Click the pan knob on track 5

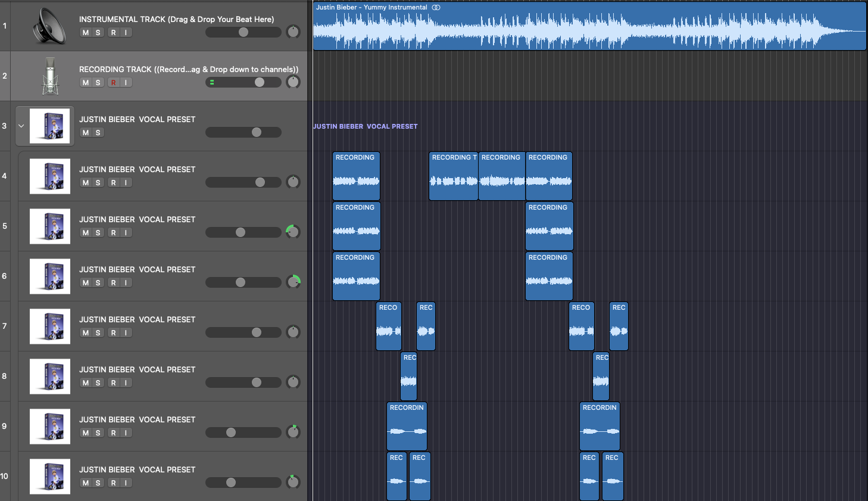(293, 232)
